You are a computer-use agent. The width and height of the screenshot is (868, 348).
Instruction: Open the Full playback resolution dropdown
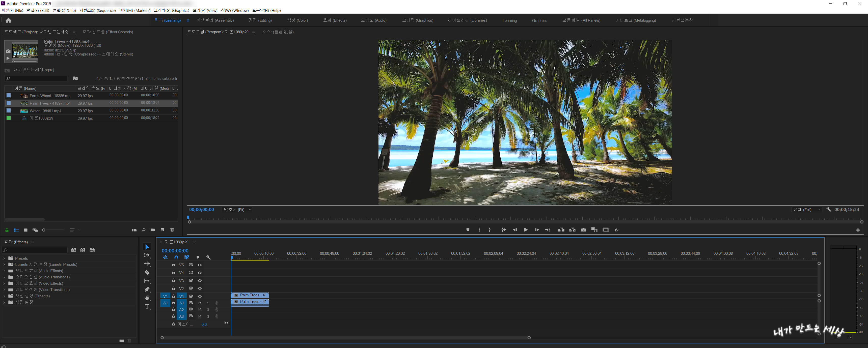tap(807, 210)
